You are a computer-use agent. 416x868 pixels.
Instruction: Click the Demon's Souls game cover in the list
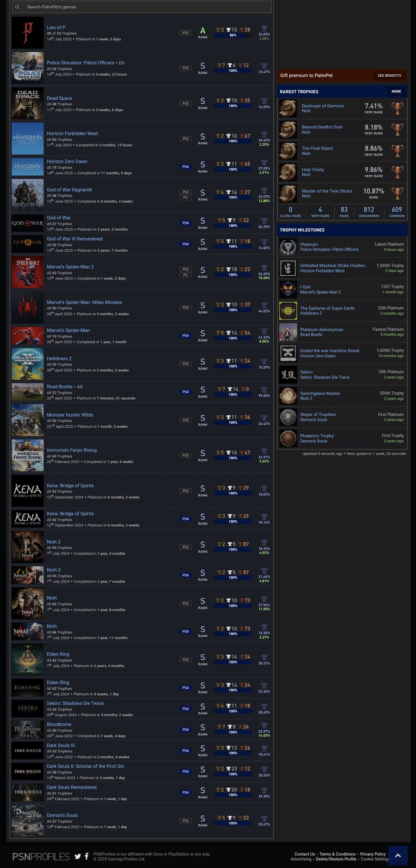coord(28,821)
